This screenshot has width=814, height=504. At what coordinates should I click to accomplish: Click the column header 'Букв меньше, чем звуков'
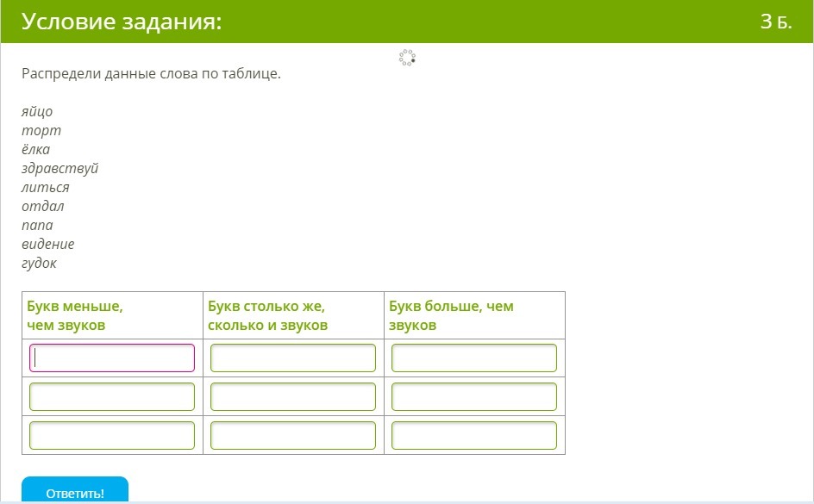coord(75,315)
